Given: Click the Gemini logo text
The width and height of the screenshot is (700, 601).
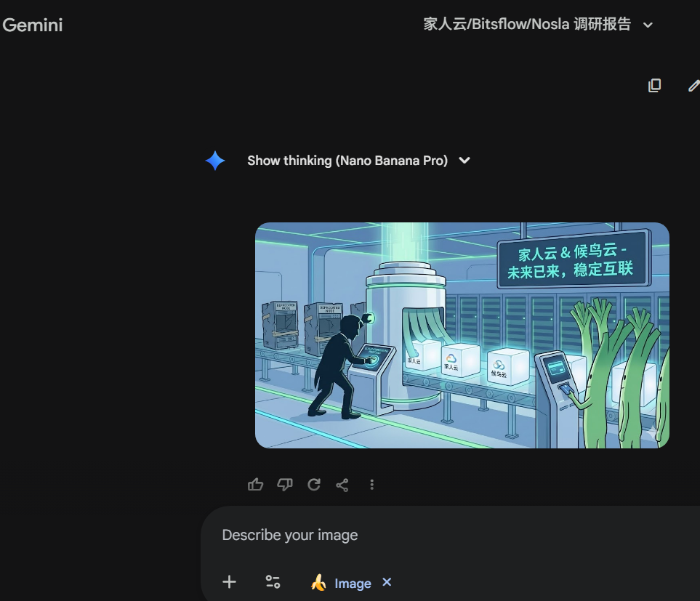Looking at the screenshot, I should [33, 25].
